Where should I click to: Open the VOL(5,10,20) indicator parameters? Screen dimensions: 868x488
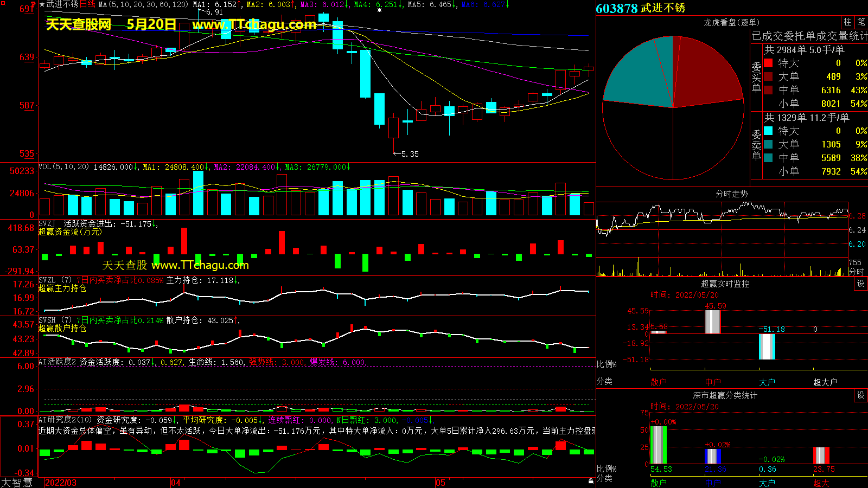pos(63,167)
